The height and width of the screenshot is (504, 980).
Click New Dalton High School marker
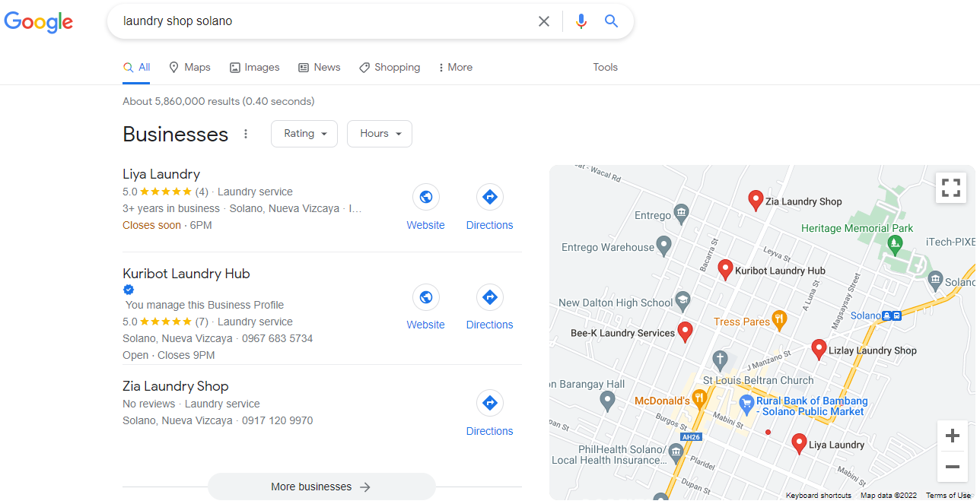[x=682, y=301]
